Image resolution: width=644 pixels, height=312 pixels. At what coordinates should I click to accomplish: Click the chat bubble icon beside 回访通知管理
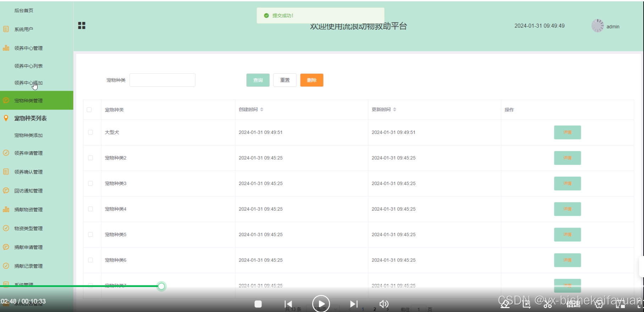(x=6, y=190)
